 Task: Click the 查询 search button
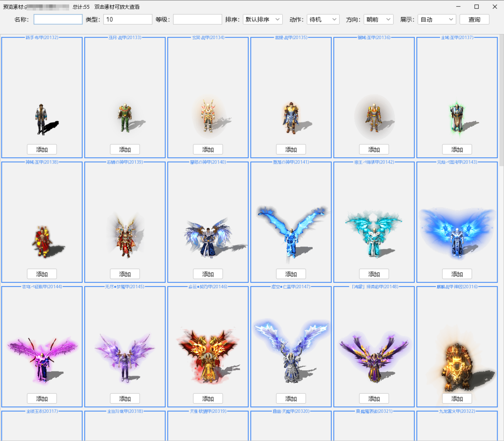(x=474, y=19)
